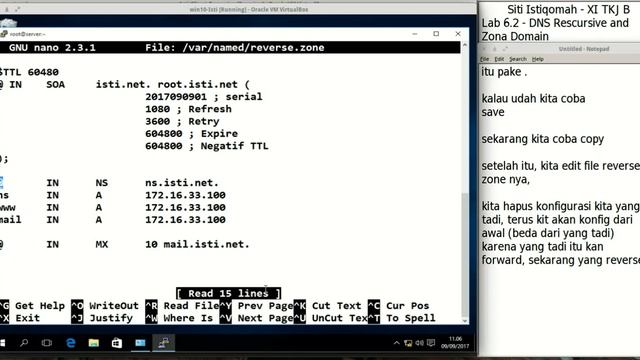
Task: Click the Justify shortcut label
Action: (x=111, y=318)
